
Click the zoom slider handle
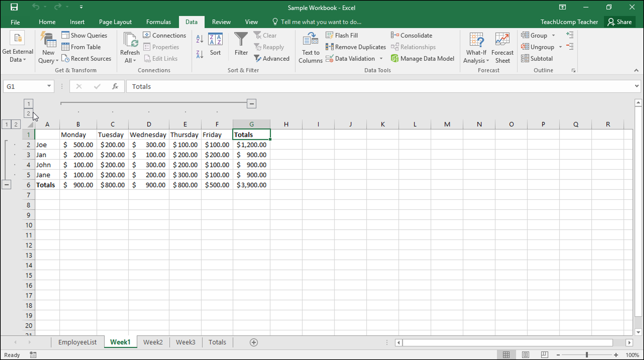pyautogui.click(x=587, y=355)
